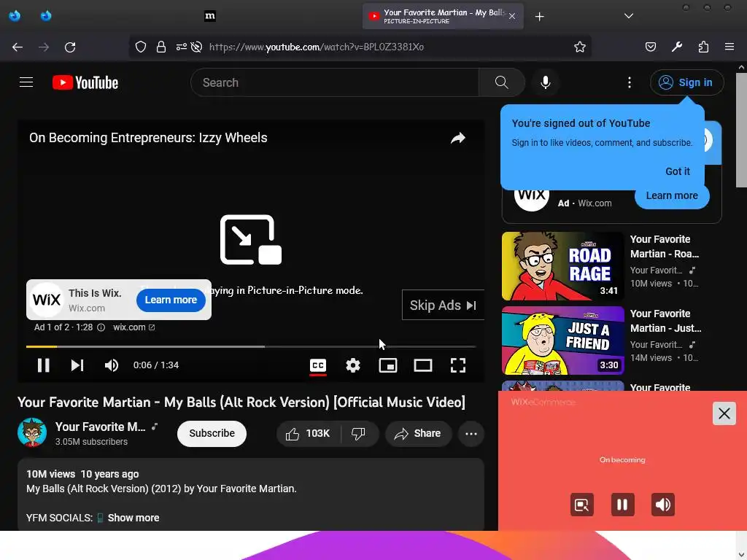747x560 pixels.
Task: Bookmark this page with the star icon
Action: tap(579, 47)
